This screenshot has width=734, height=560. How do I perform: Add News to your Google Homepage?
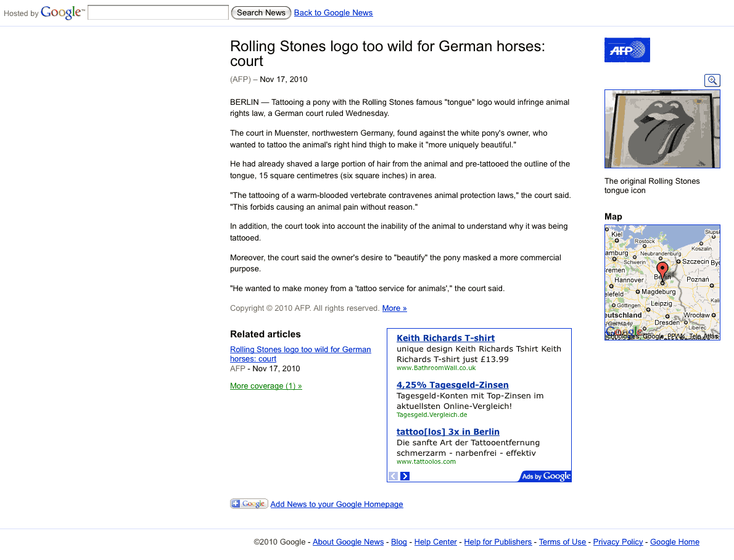tap(337, 504)
